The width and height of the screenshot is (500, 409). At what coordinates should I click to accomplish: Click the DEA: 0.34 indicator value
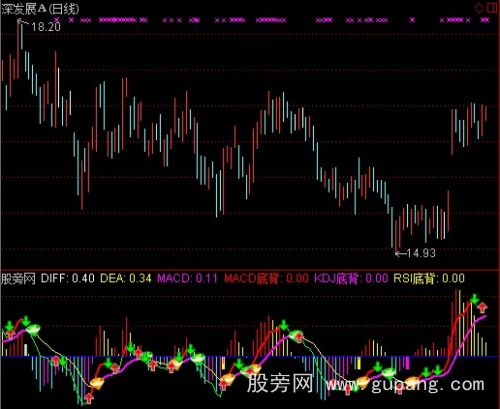coord(126,278)
